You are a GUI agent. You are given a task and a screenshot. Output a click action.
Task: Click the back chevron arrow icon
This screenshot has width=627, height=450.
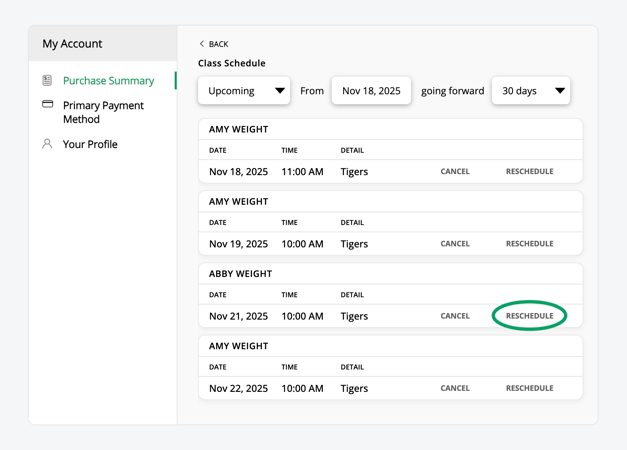click(202, 44)
